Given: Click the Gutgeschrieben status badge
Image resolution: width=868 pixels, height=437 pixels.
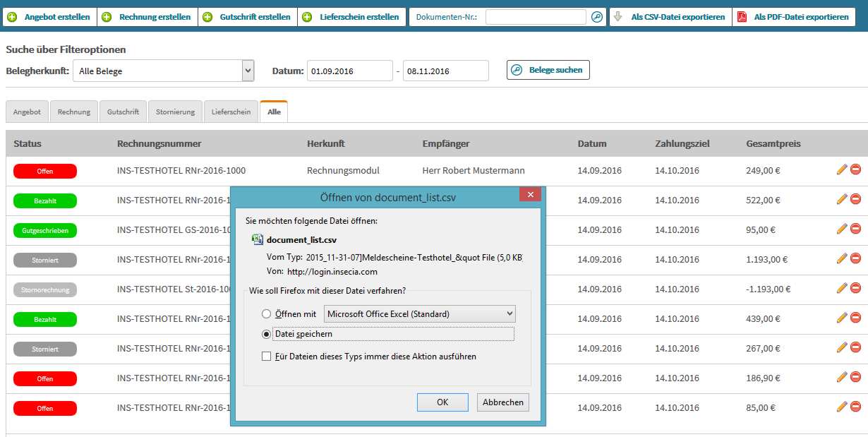Looking at the screenshot, I should pyautogui.click(x=45, y=230).
